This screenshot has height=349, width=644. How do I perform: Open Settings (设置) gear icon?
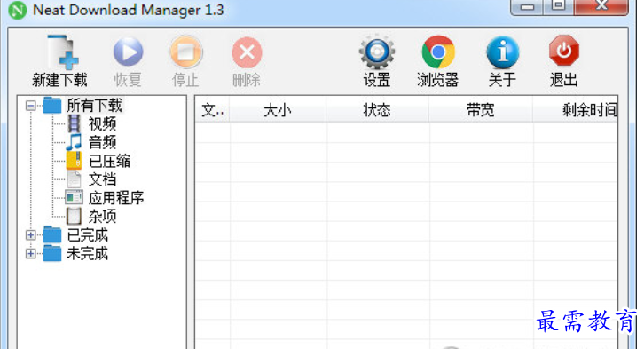(x=377, y=52)
